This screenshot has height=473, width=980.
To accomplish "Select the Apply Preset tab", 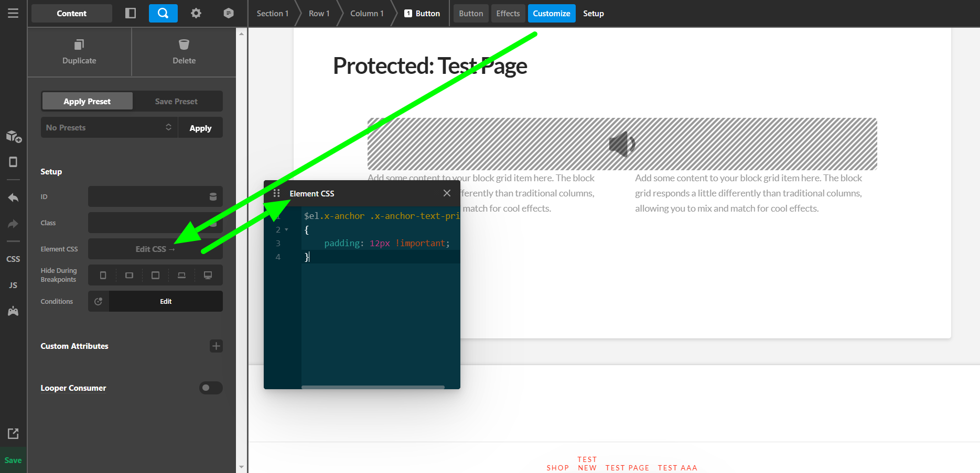I will tap(87, 101).
